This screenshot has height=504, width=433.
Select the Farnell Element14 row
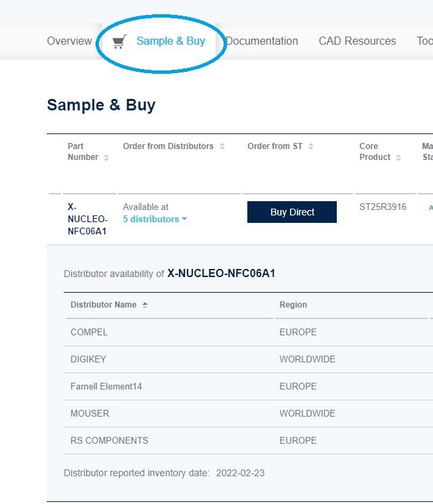coord(248,386)
